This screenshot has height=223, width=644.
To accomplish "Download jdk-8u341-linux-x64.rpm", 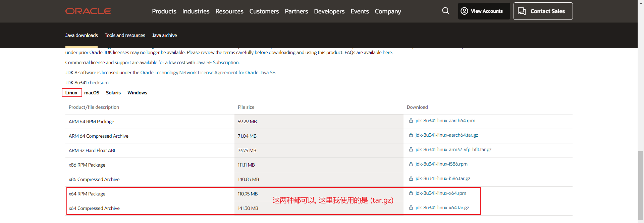I will point(441,193).
